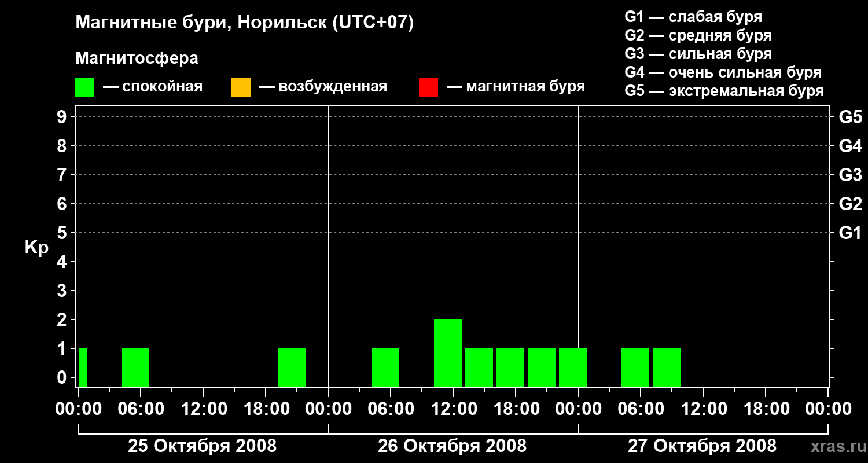
Task: Click 'G5 — экстремальная буря' legend line
Action: pos(724,91)
